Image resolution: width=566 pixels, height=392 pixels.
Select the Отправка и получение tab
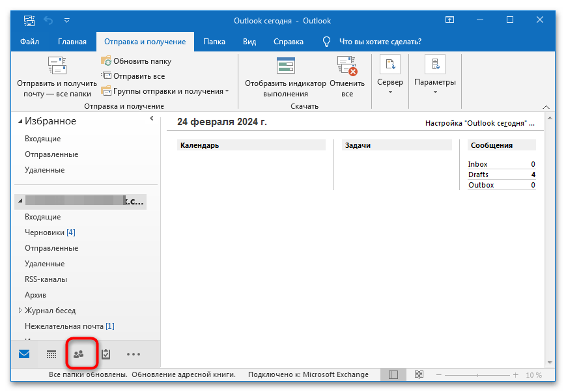[x=145, y=42]
